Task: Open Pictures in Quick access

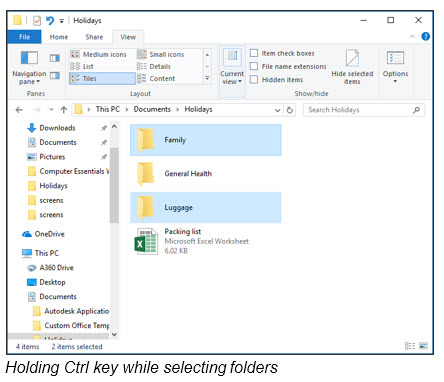Action: pyautogui.click(x=52, y=157)
